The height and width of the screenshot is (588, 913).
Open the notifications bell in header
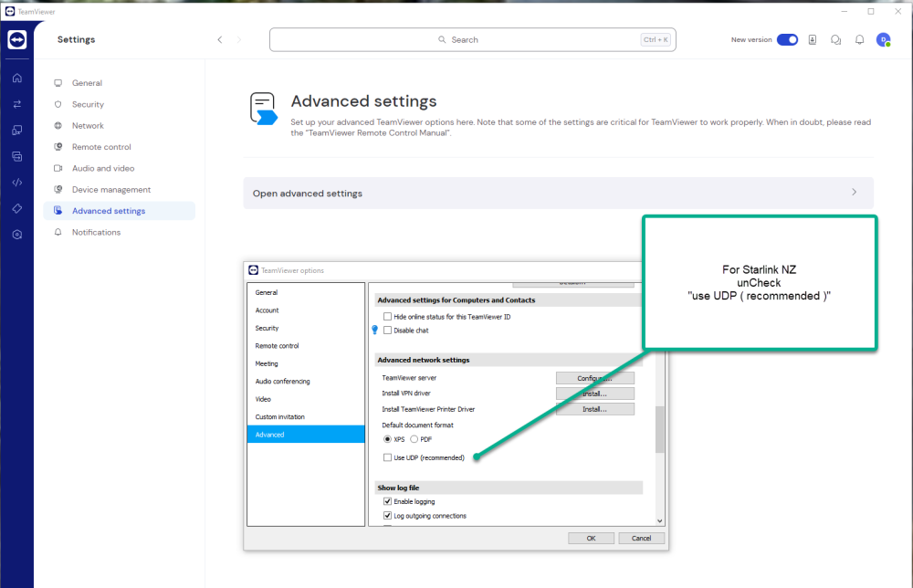[x=859, y=39]
